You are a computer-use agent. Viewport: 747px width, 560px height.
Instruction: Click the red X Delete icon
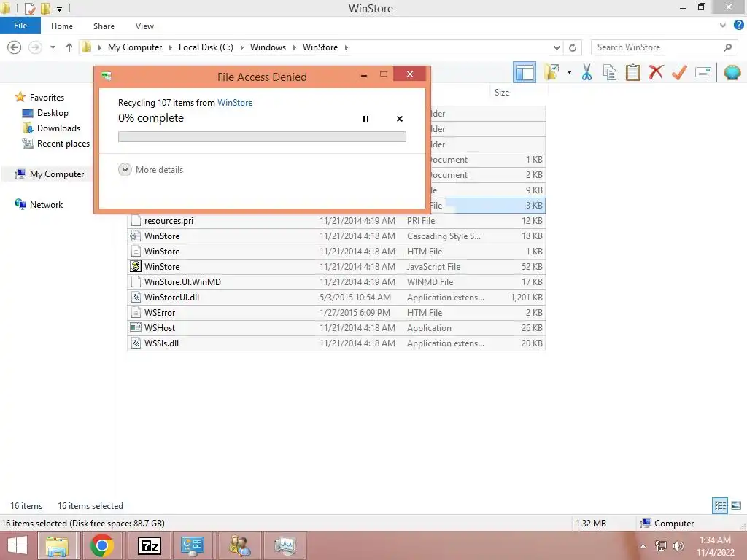(656, 73)
